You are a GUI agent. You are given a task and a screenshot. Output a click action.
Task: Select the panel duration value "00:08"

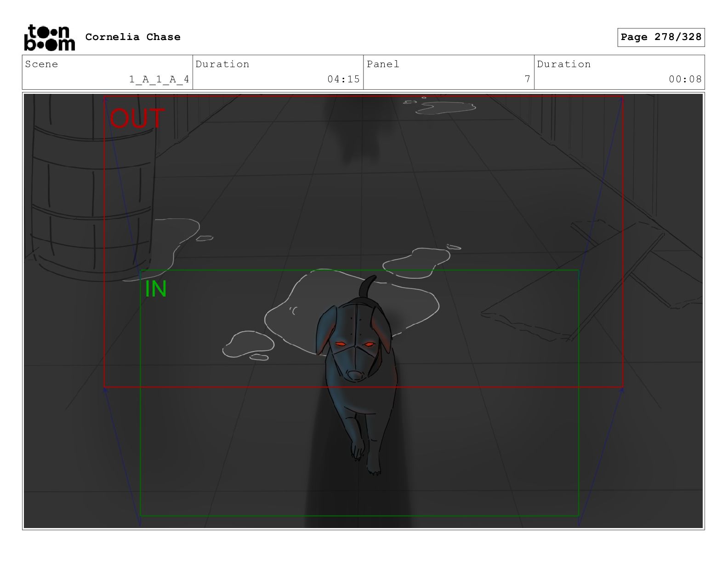click(685, 79)
